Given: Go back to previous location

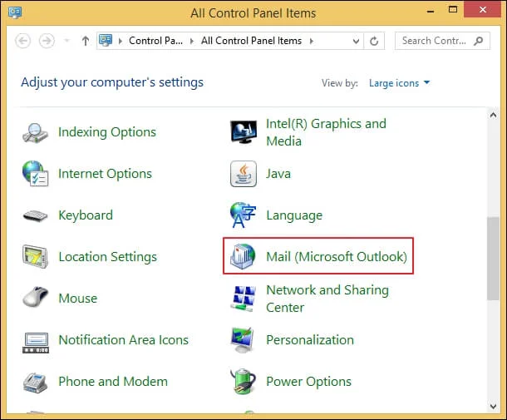Looking at the screenshot, I should click(x=23, y=41).
